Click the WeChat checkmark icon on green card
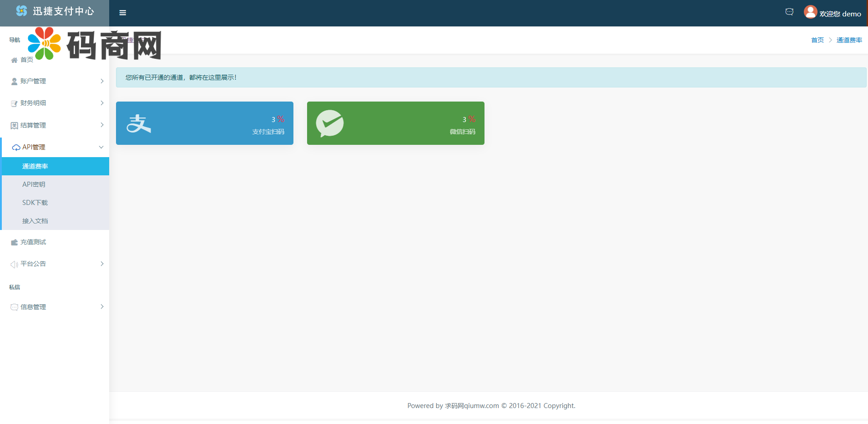 (330, 123)
